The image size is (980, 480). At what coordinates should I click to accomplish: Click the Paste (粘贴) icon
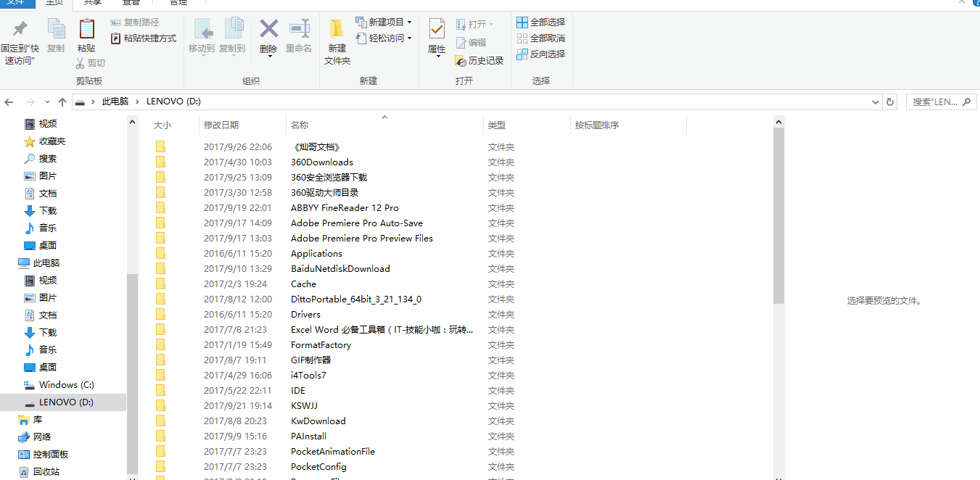pos(86,34)
